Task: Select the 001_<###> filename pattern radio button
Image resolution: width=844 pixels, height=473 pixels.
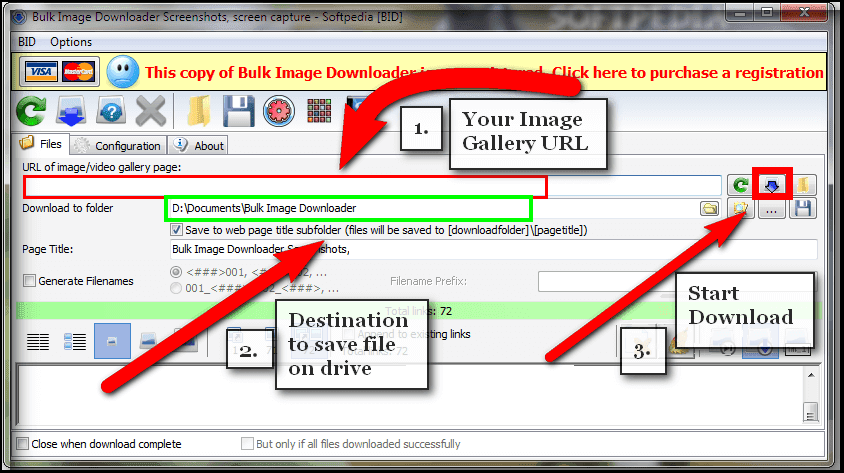Action: coord(176,288)
